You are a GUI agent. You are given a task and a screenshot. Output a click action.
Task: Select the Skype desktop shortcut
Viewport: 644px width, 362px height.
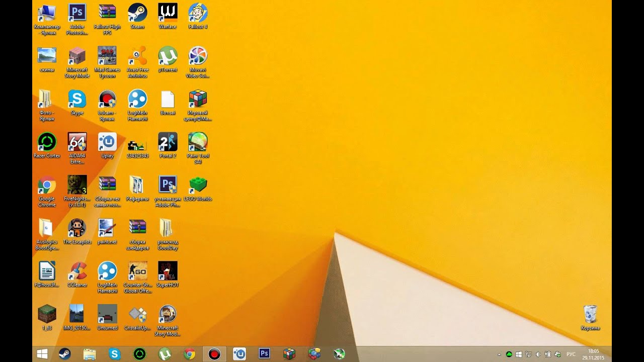click(77, 103)
